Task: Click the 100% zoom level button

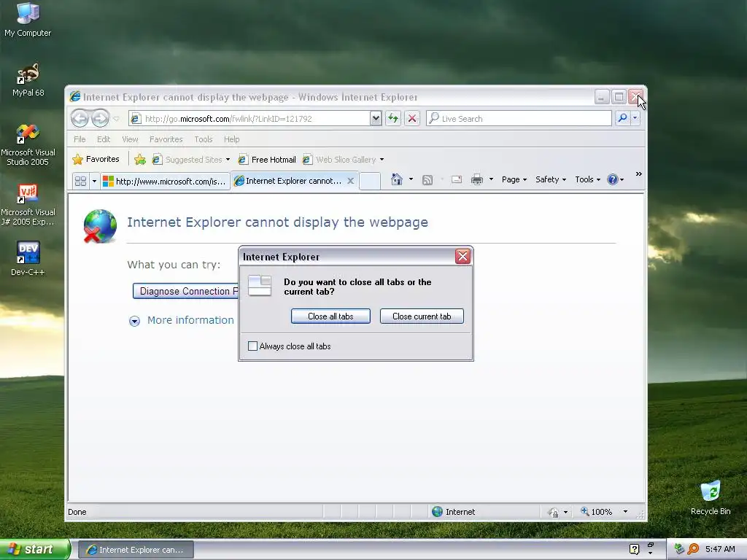Action: tap(597, 512)
